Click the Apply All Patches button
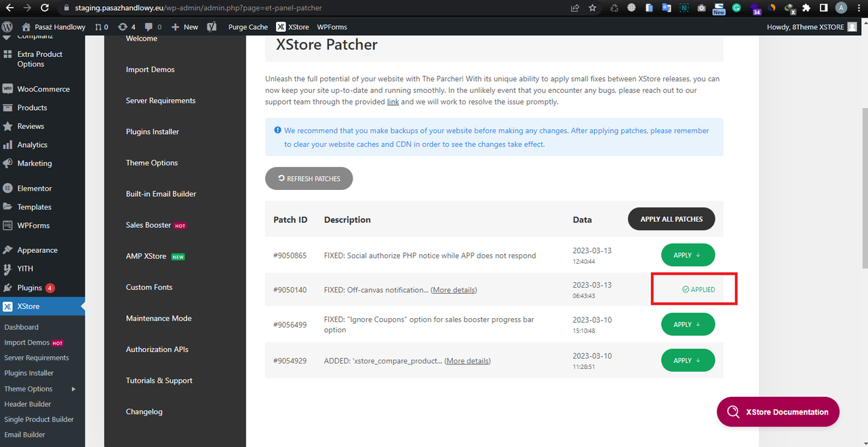 point(671,219)
